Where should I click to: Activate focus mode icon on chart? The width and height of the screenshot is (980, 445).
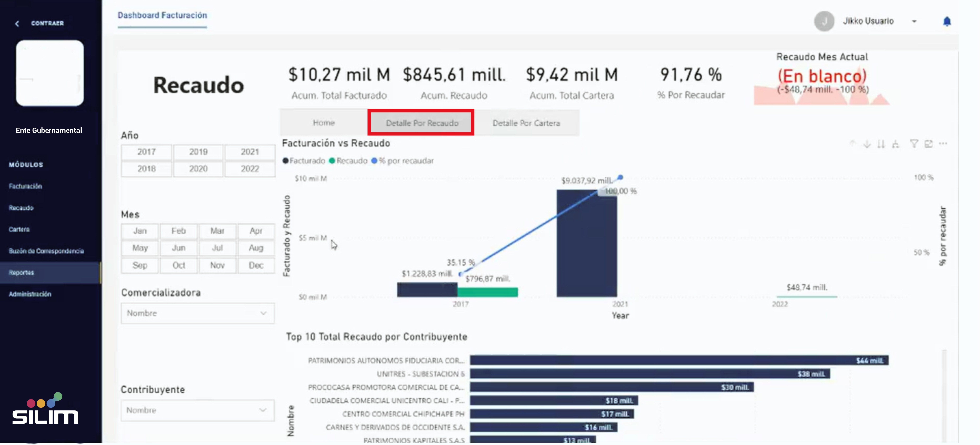929,144
